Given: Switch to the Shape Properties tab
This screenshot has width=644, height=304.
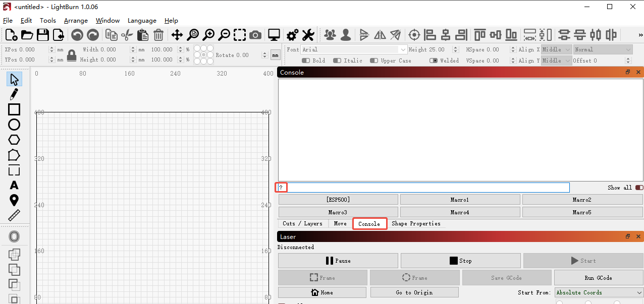Looking at the screenshot, I should [x=416, y=223].
